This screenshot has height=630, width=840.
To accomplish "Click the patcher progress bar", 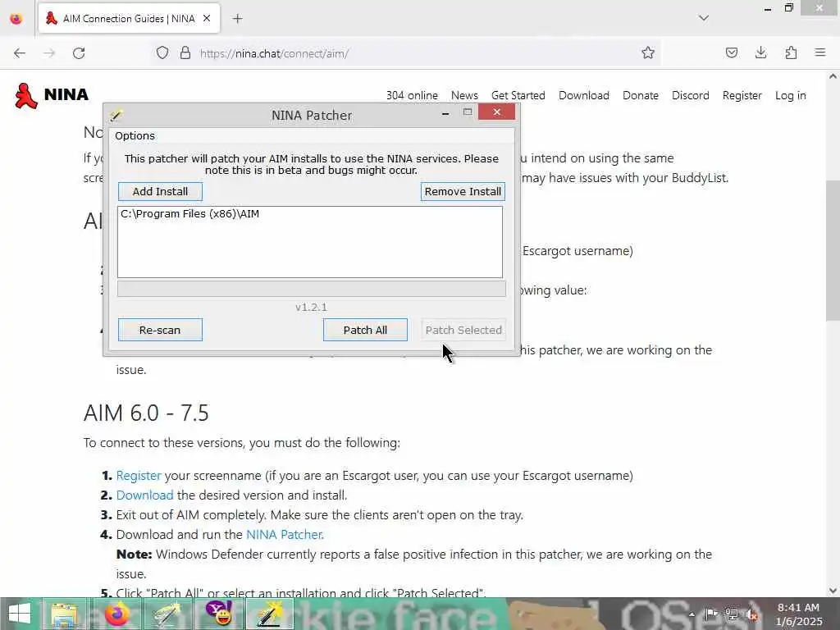I will 311,289.
